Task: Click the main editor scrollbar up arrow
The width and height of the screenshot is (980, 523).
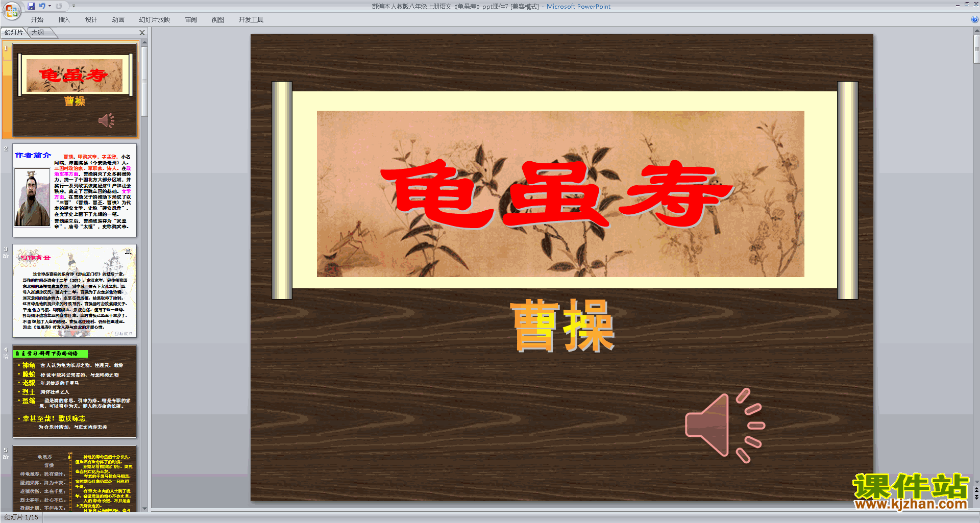Action: click(x=976, y=31)
